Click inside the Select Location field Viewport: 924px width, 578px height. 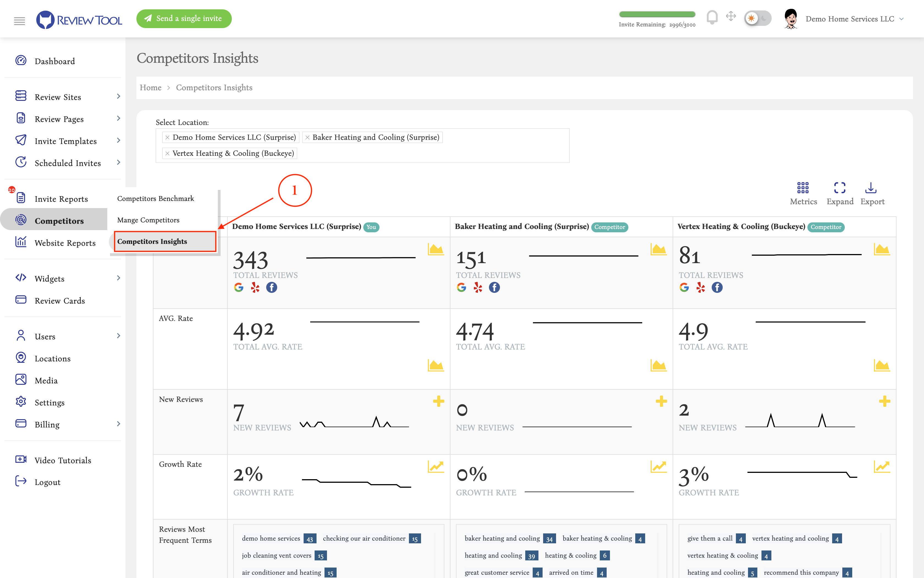point(362,146)
